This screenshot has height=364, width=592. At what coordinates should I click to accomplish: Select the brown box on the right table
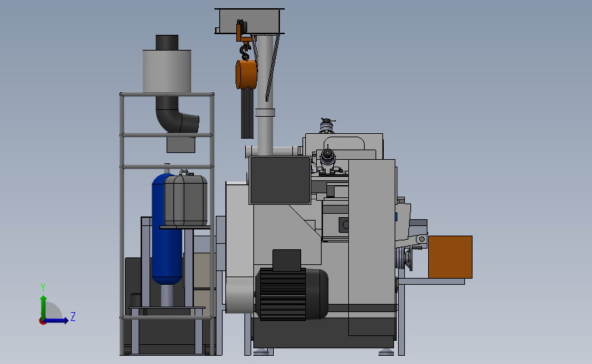450,257
